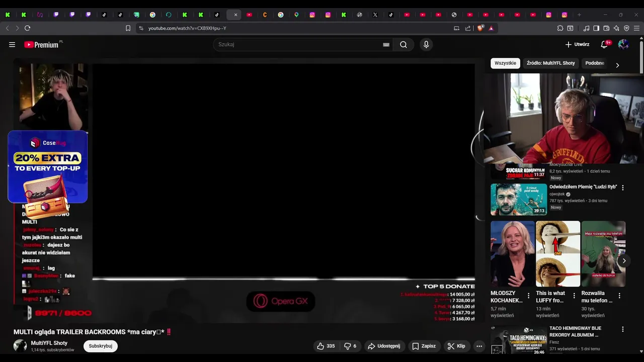The width and height of the screenshot is (644, 362).
Task: Open the ojwojtek channel link
Action: (557, 194)
